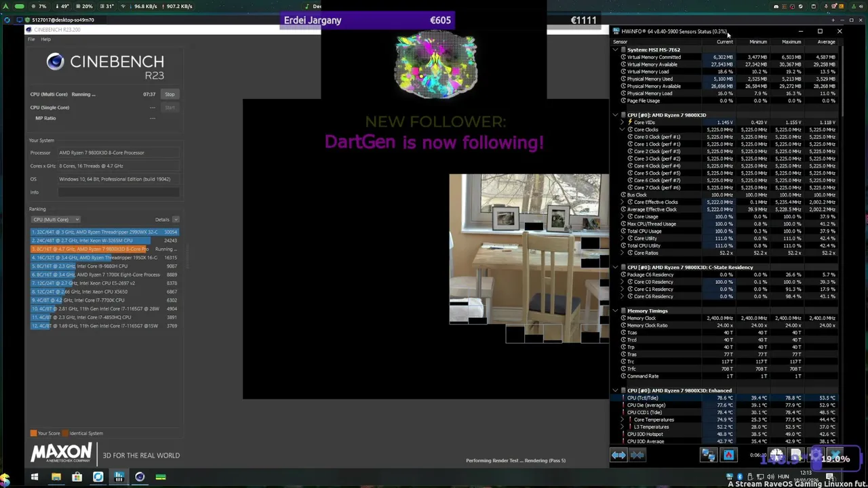Select the Command Rate sensor row
Viewport: 868px width, 488px height.
(x=726, y=376)
